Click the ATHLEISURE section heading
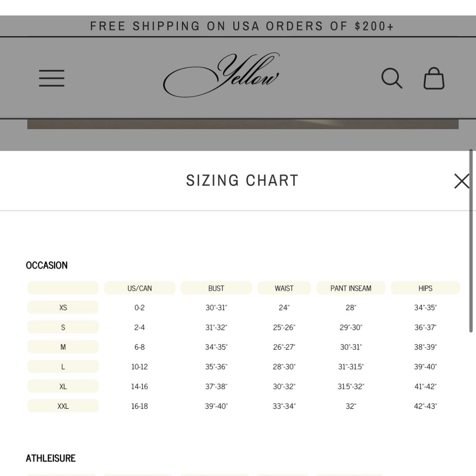Image resolution: width=476 pixels, height=476 pixels. click(51, 458)
